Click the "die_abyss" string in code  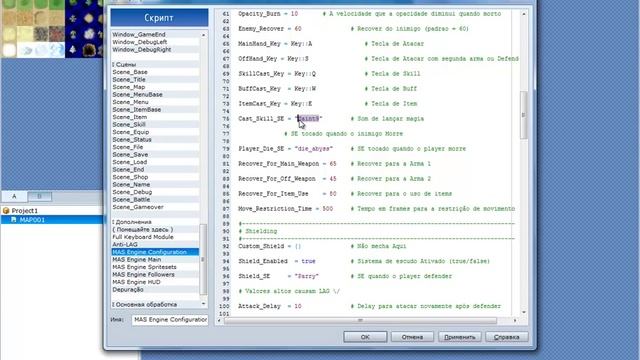point(313,149)
